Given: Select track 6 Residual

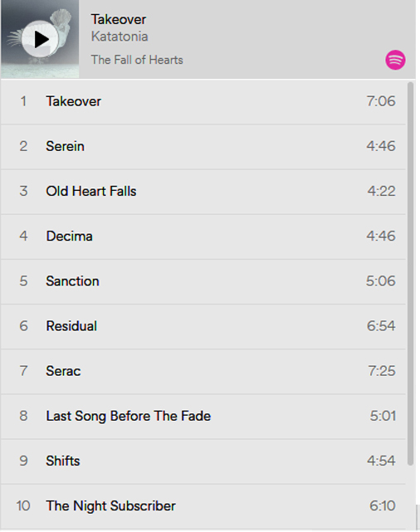Looking at the screenshot, I should point(203,326).
